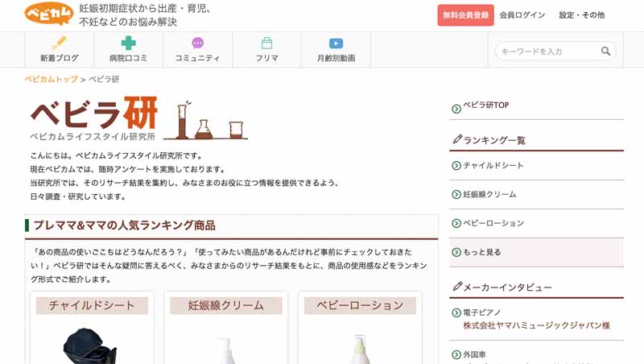This screenshot has height=364, width=644.
Task: Open 設定・その他 in header
Action: 581,15
